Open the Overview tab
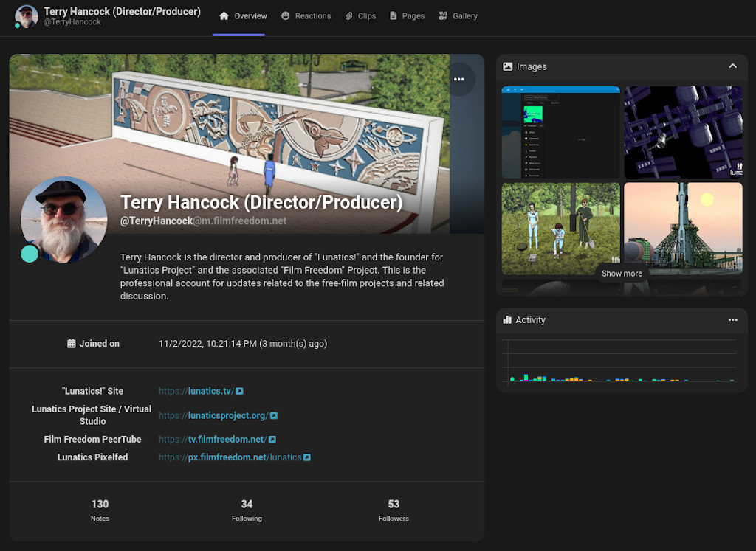 [x=243, y=16]
